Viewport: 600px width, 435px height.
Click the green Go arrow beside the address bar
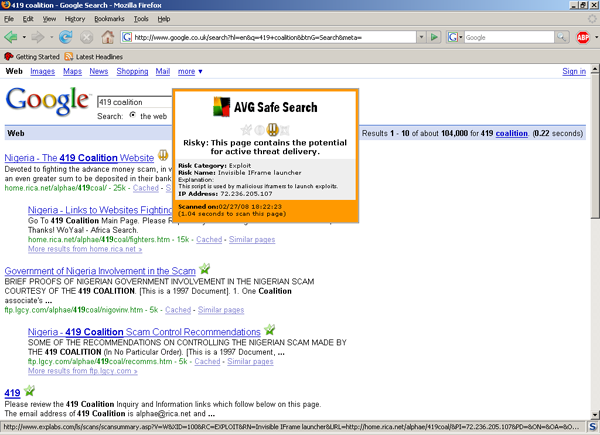point(434,37)
